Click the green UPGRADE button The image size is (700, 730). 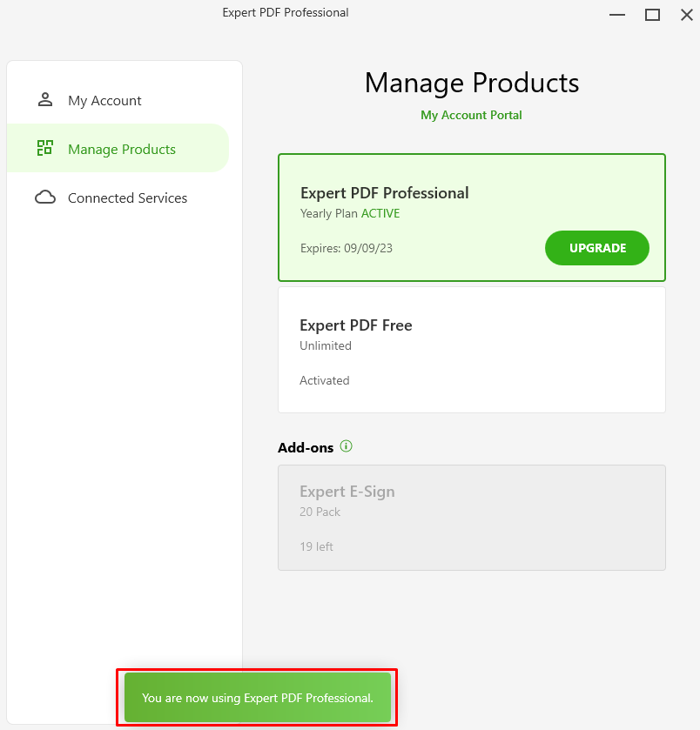click(597, 248)
